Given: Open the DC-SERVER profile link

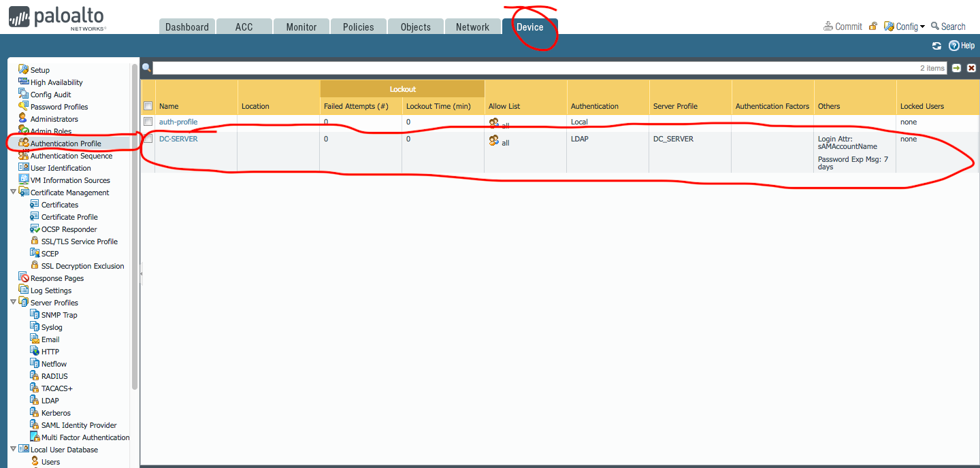Looking at the screenshot, I should [178, 139].
